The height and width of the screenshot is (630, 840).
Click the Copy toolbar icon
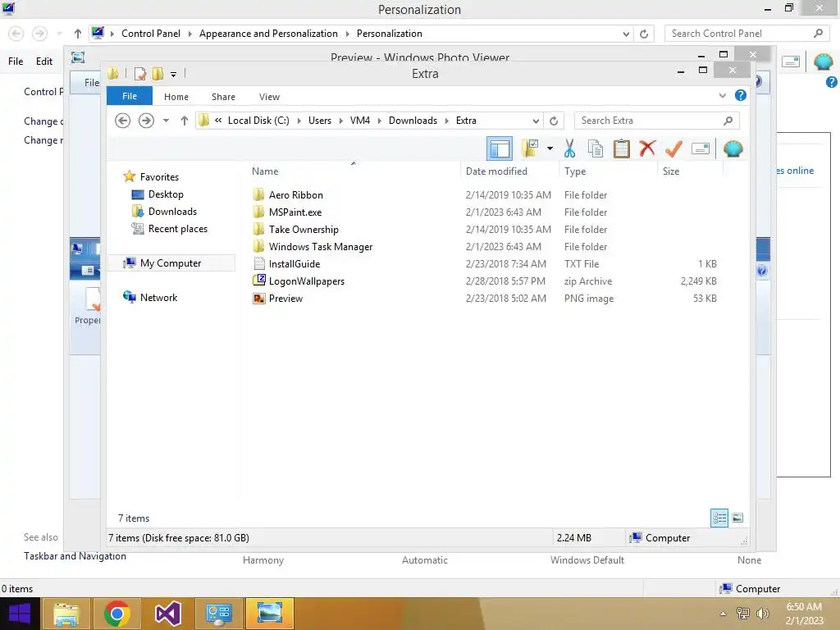pos(596,148)
